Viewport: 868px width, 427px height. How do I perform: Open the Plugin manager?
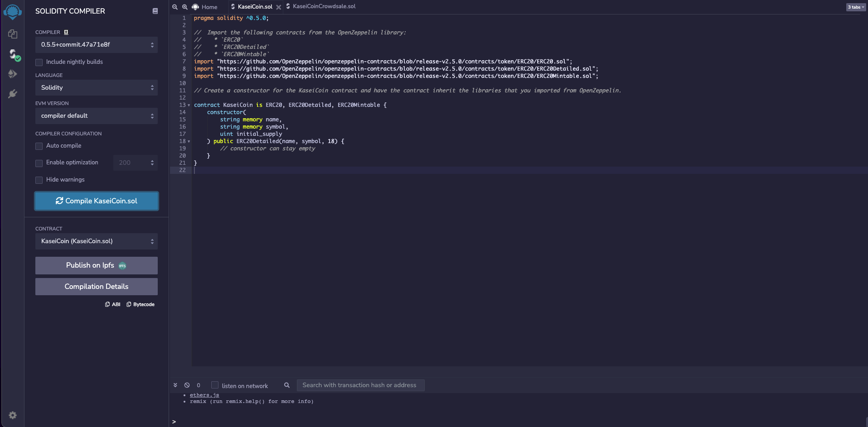pyautogui.click(x=12, y=94)
